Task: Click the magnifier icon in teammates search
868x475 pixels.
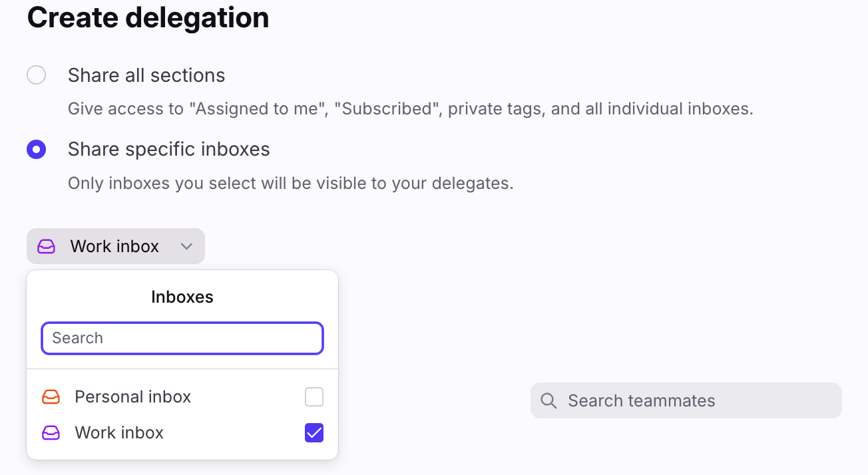Action: [548, 400]
